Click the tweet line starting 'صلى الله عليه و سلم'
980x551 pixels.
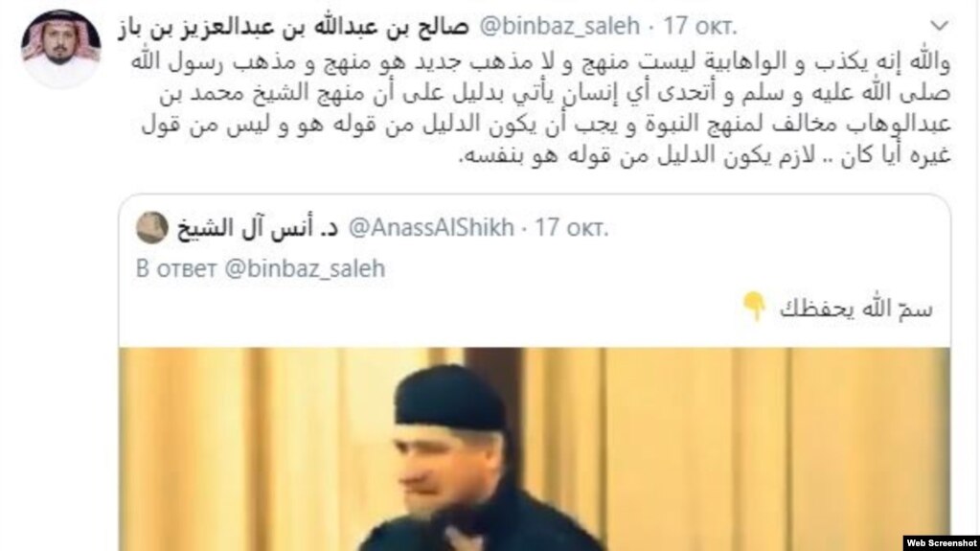coord(555,93)
